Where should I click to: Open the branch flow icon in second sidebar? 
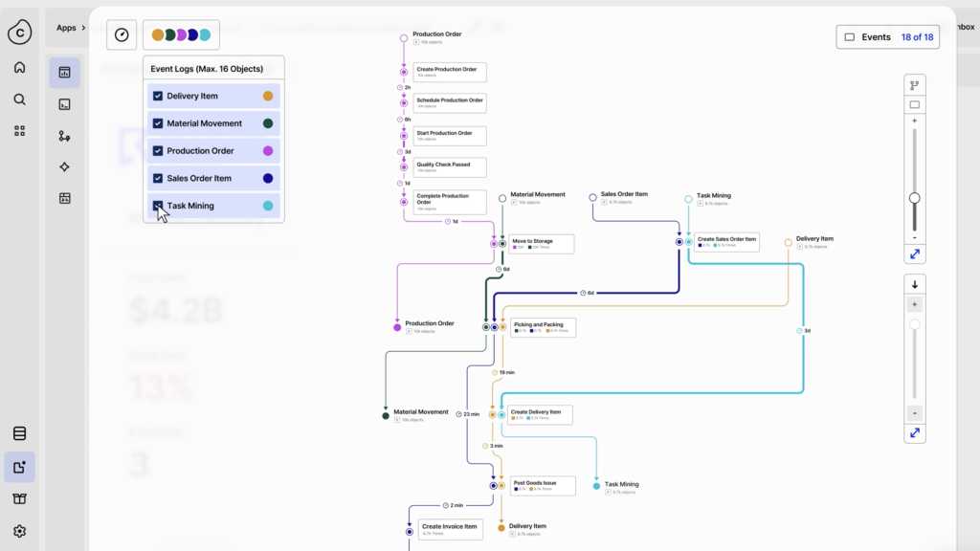(64, 136)
